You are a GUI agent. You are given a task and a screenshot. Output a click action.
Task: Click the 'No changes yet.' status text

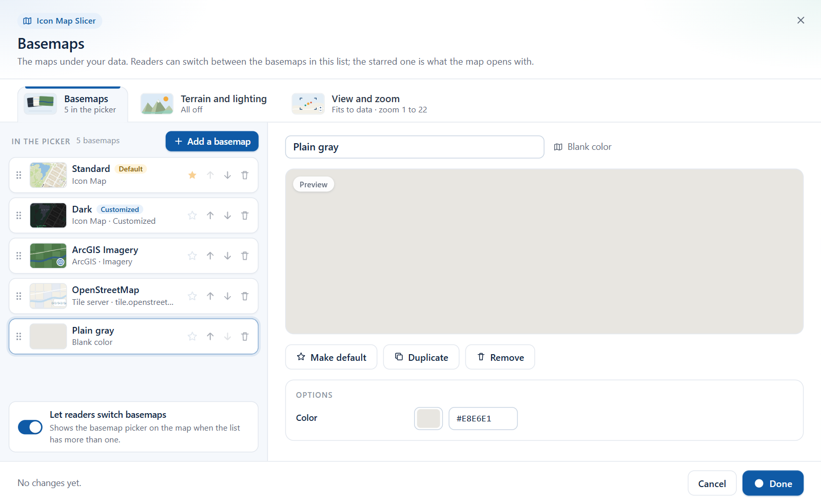tap(49, 483)
